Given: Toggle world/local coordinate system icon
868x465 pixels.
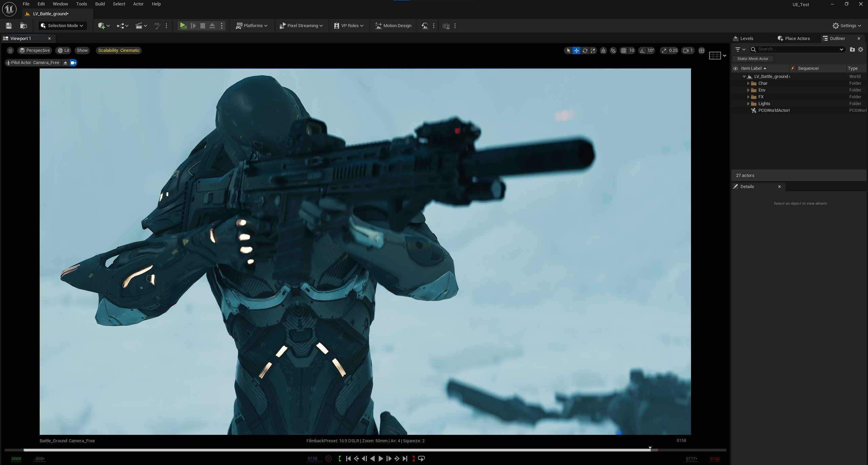Looking at the screenshot, I should coord(603,50).
